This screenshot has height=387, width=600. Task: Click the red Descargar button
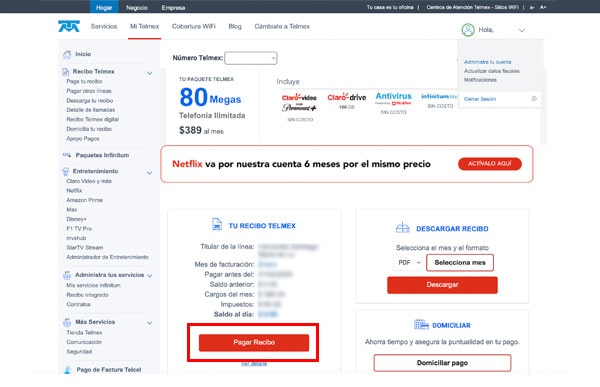(442, 285)
